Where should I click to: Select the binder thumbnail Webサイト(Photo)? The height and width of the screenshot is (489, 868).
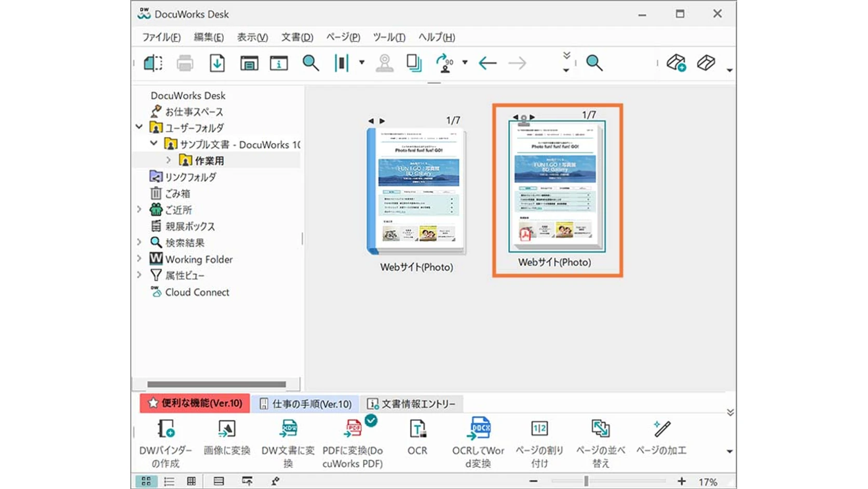(x=416, y=193)
